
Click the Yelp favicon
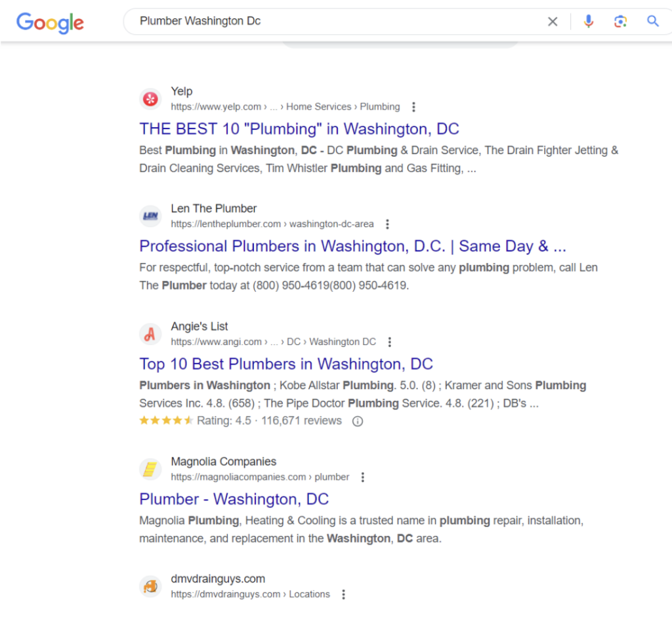pos(150,98)
